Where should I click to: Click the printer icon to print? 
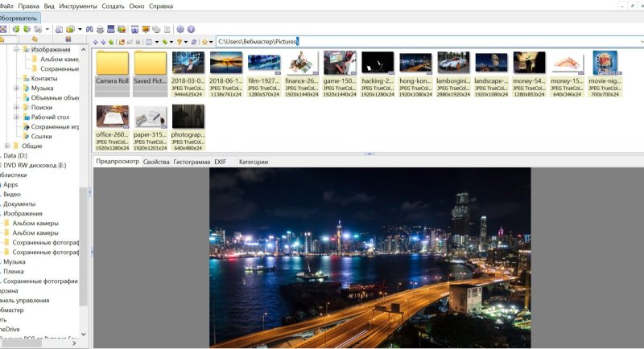pyautogui.click(x=100, y=29)
